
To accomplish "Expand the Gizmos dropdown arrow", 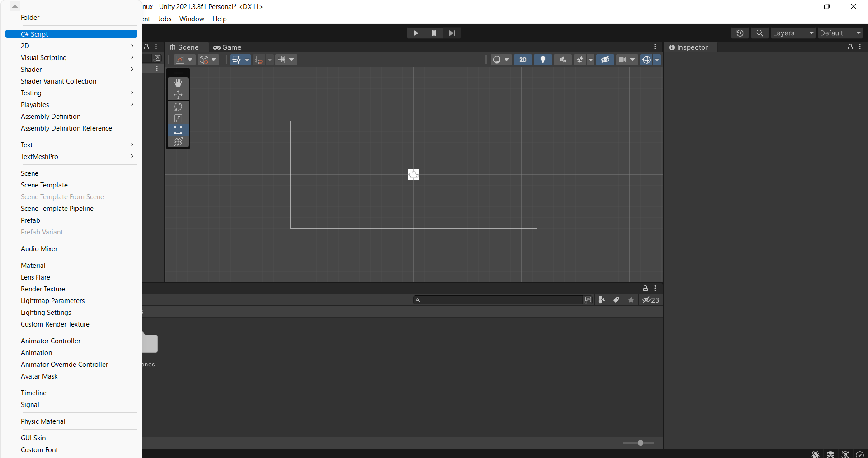I will [x=657, y=60].
